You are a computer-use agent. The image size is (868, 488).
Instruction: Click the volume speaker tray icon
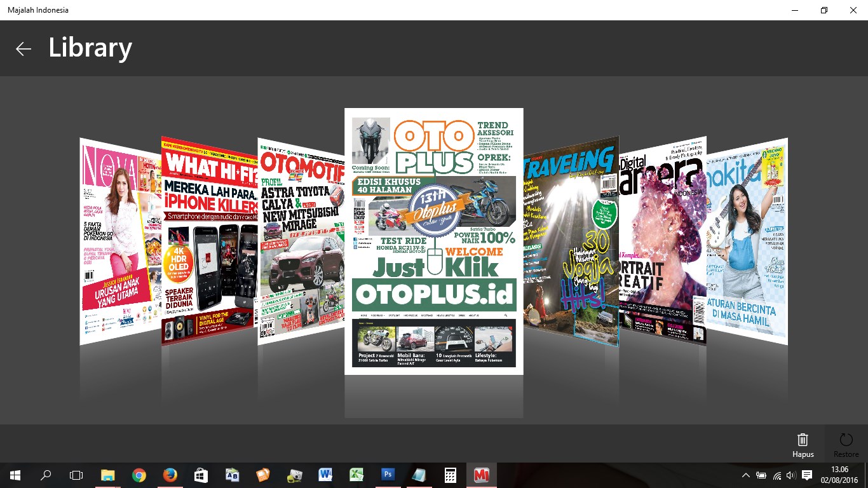(791, 475)
